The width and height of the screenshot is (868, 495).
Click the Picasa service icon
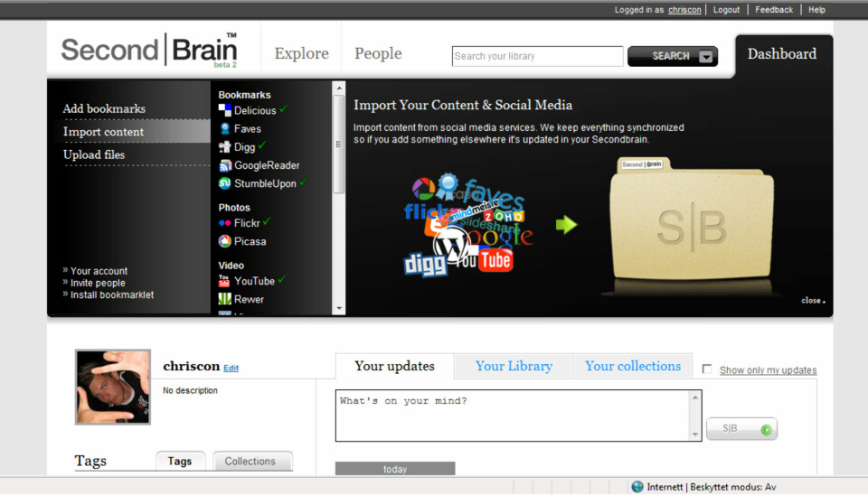tap(225, 241)
